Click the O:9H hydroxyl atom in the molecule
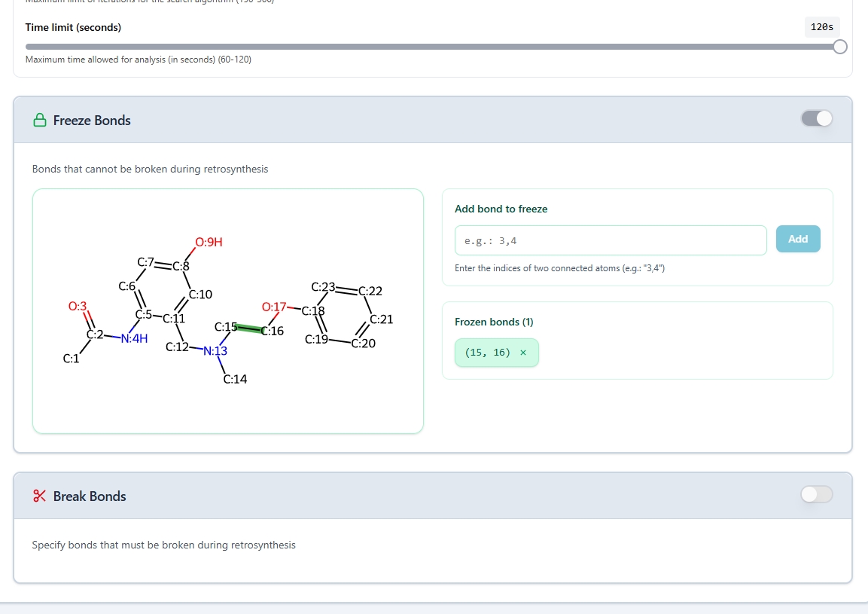 pos(209,243)
